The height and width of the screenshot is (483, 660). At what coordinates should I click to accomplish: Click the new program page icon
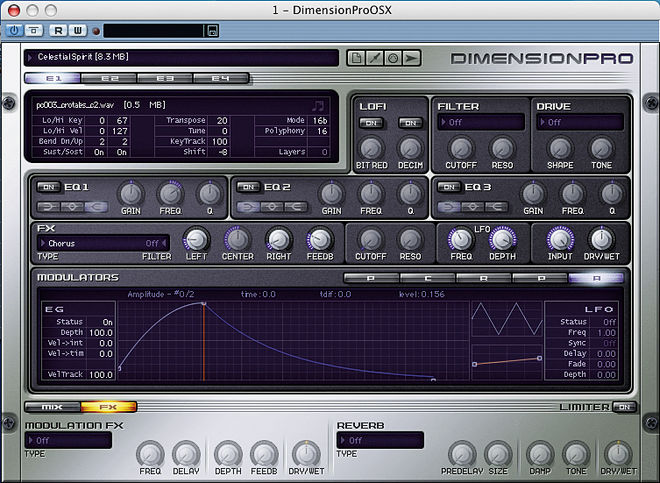356,58
